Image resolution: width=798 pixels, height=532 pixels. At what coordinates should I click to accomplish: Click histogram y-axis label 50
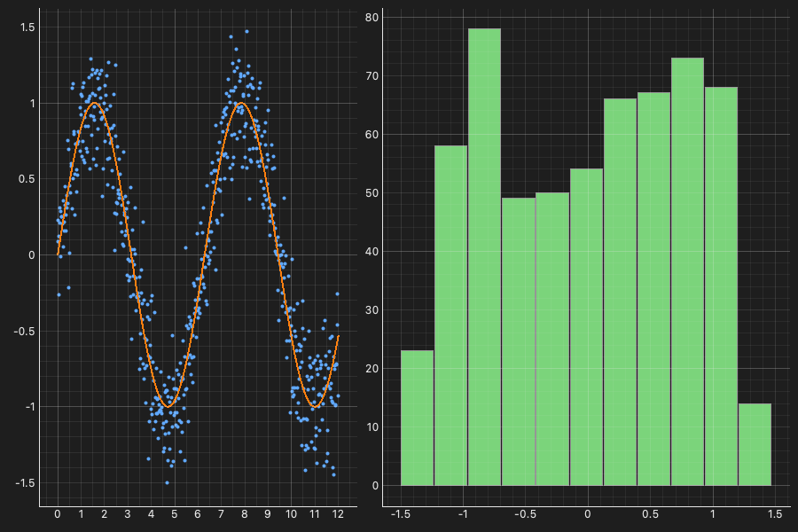(372, 193)
